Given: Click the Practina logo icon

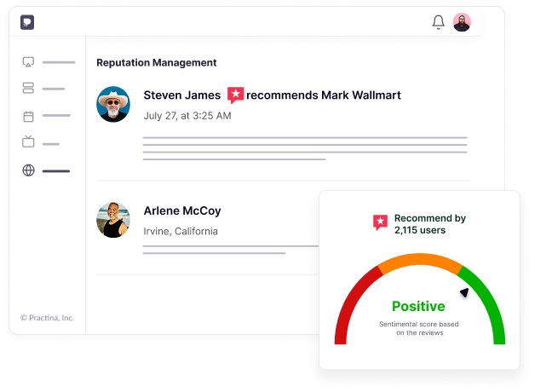Looking at the screenshot, I should point(27,22).
